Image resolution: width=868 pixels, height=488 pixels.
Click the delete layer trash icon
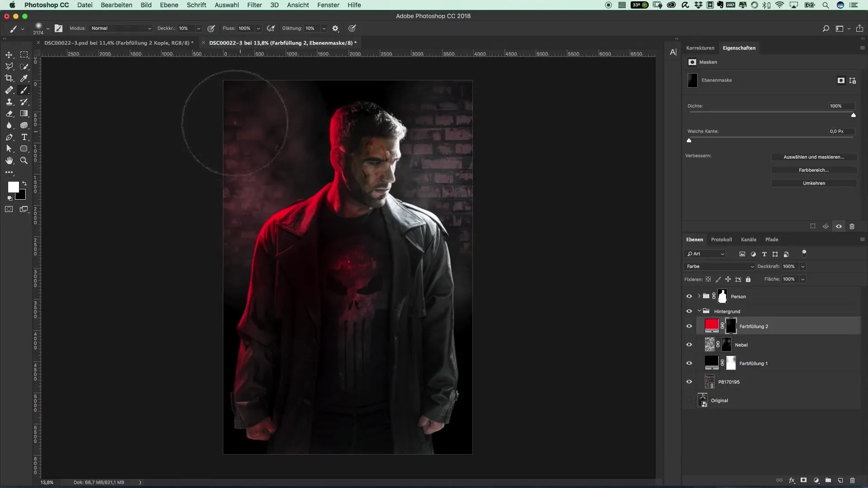click(852, 480)
